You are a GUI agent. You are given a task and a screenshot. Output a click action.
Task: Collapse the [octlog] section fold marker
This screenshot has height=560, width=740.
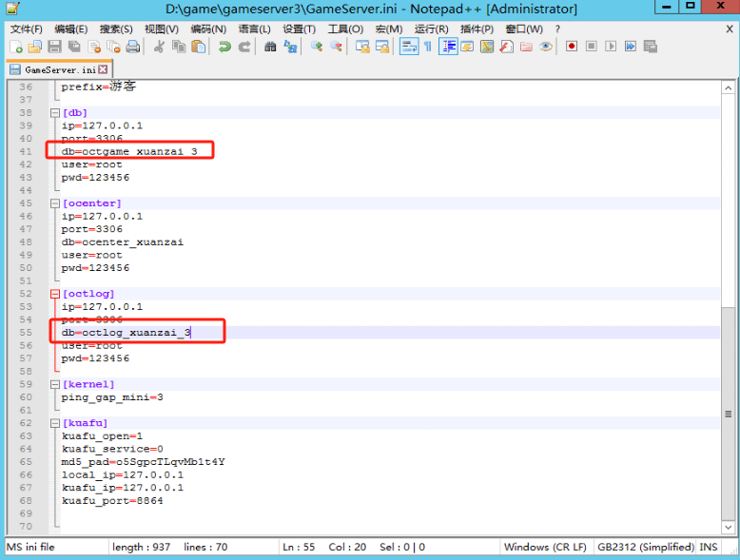(x=55, y=294)
